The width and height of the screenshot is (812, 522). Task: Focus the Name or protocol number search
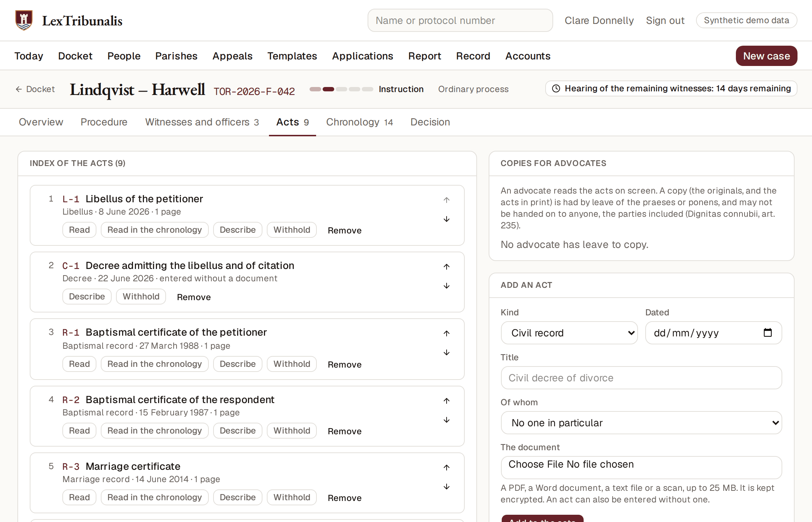click(460, 20)
